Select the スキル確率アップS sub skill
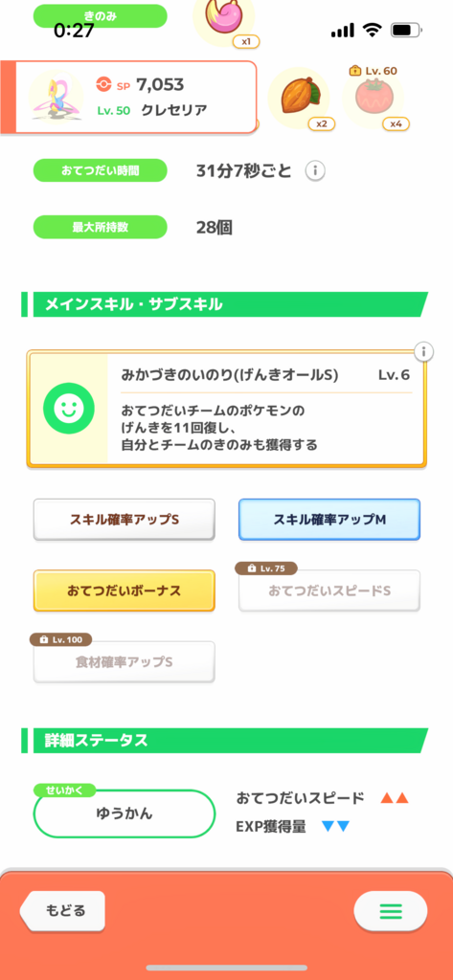The image size is (453, 980). (124, 520)
